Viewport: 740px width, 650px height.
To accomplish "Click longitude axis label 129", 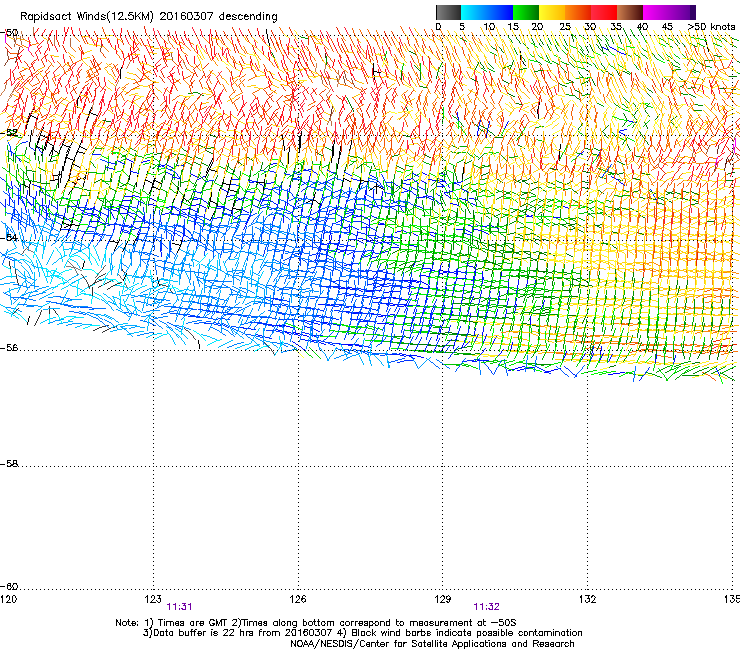I will pyautogui.click(x=443, y=599).
